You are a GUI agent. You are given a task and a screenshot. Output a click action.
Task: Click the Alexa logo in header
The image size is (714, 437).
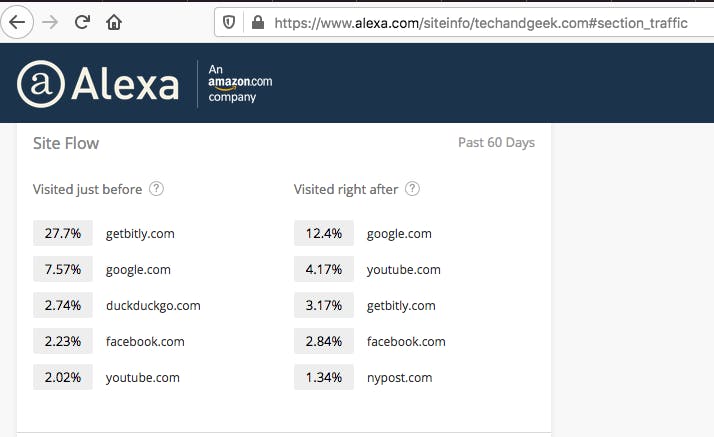pos(98,84)
